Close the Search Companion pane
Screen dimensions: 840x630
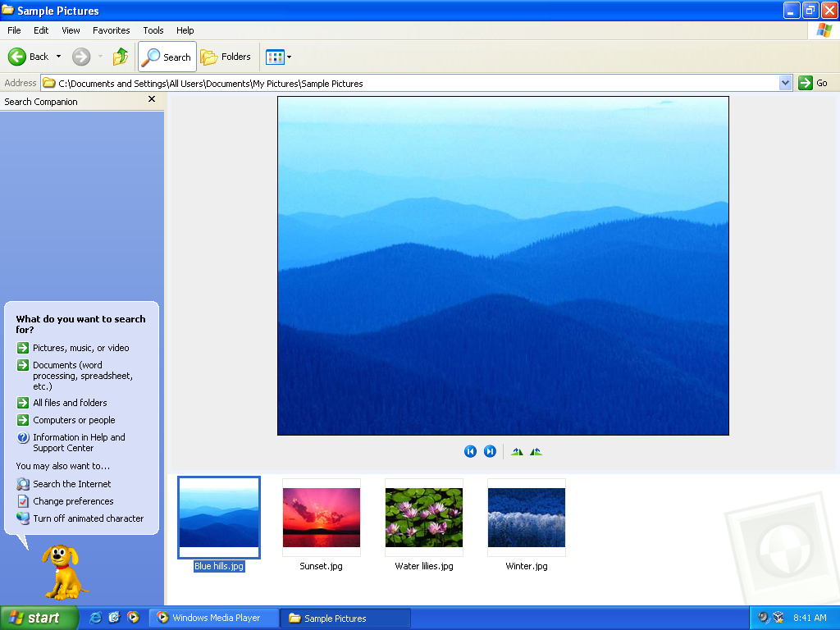point(152,99)
